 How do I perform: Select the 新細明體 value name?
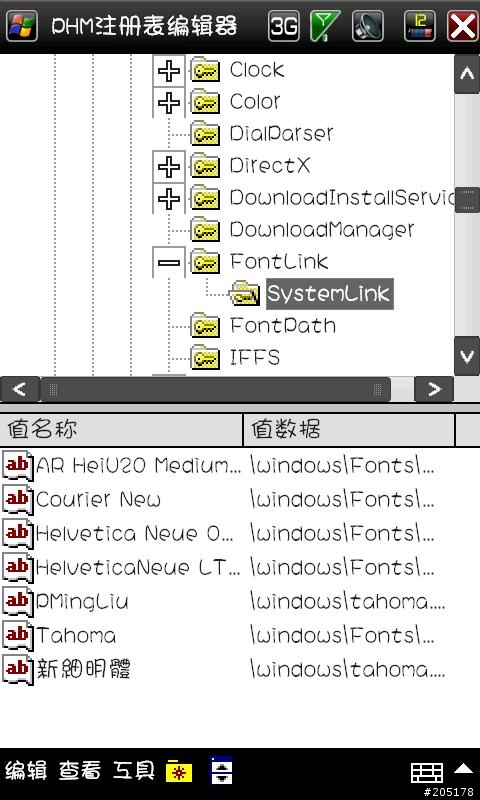[83, 669]
